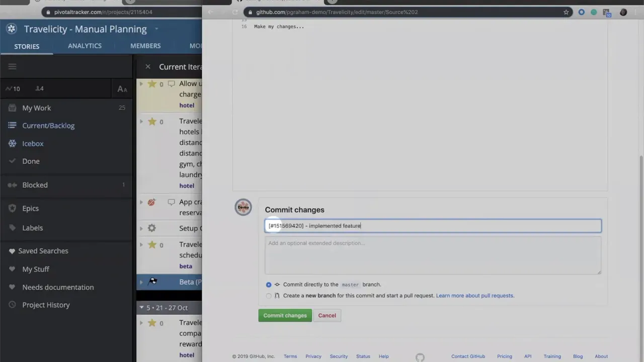
Task: Click the gear icon on the Setup story
Action: (152, 228)
